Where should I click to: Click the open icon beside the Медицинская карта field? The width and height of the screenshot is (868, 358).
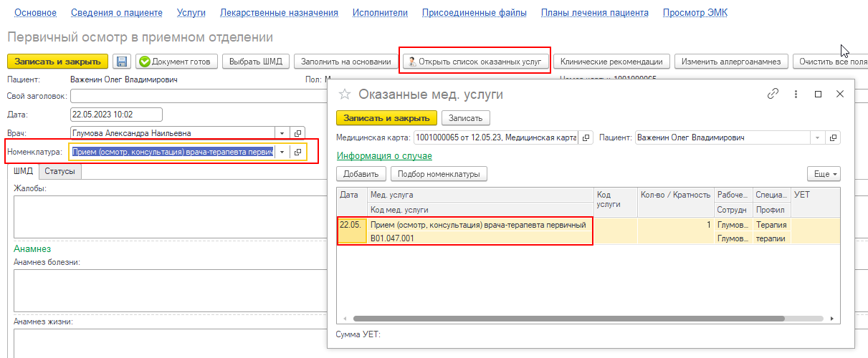tap(586, 137)
